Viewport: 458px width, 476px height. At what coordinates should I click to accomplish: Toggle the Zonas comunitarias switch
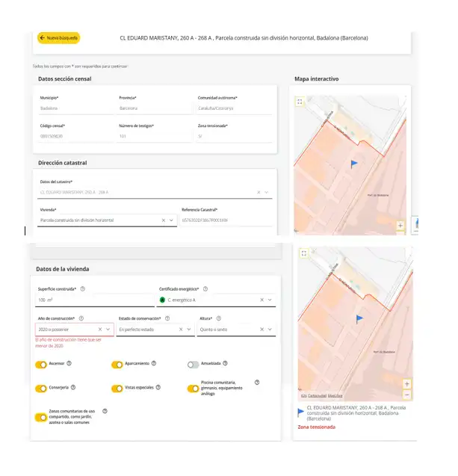(41, 417)
